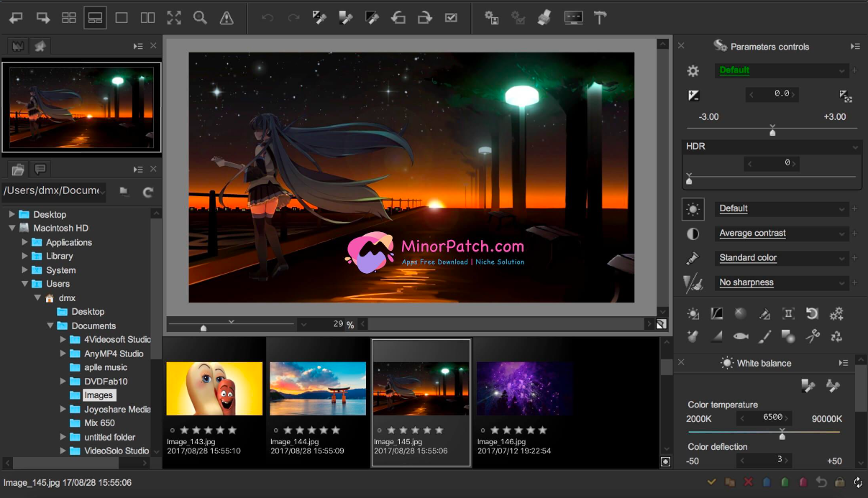Screen dimensions: 868x498
Task: Open the development settings gear-and-save icon
Action: tap(492, 18)
